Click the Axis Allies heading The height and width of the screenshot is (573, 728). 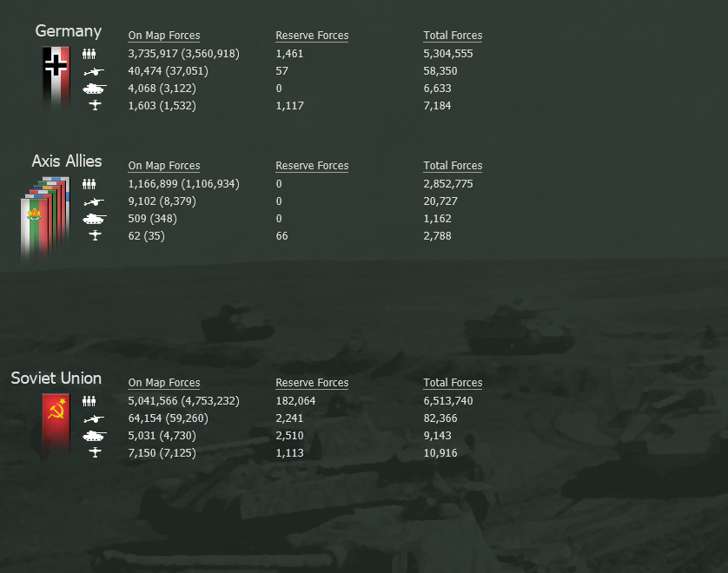pyautogui.click(x=67, y=161)
